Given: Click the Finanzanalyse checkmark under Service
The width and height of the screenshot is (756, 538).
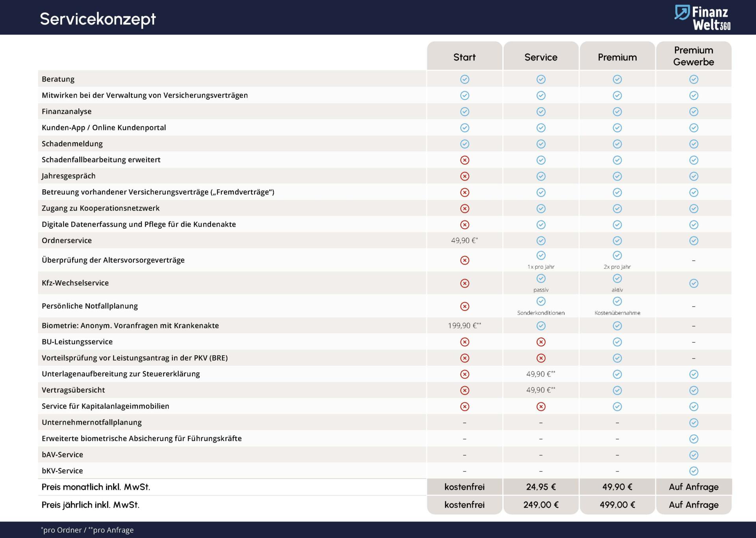Looking at the screenshot, I should [541, 112].
